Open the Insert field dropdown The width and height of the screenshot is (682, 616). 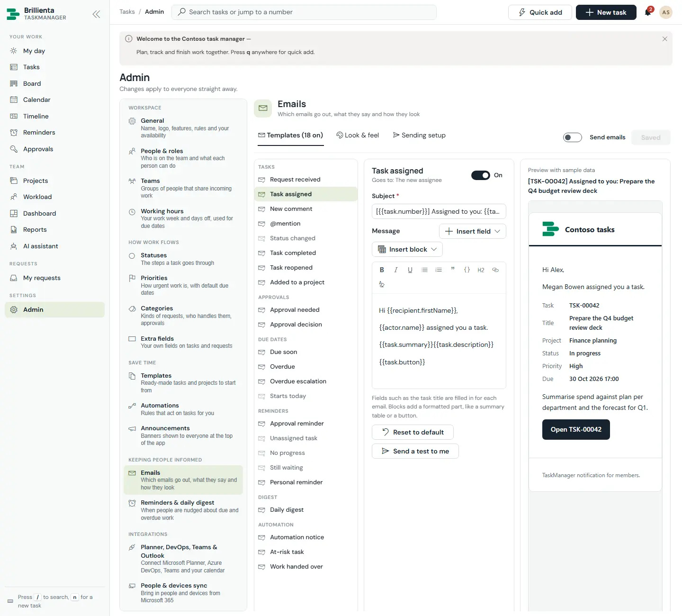click(473, 231)
